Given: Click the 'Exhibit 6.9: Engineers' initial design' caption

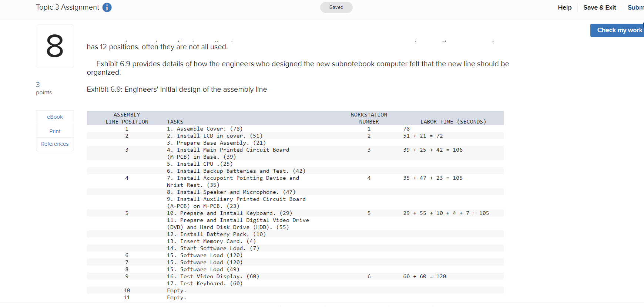Looking at the screenshot, I should click(x=177, y=90).
